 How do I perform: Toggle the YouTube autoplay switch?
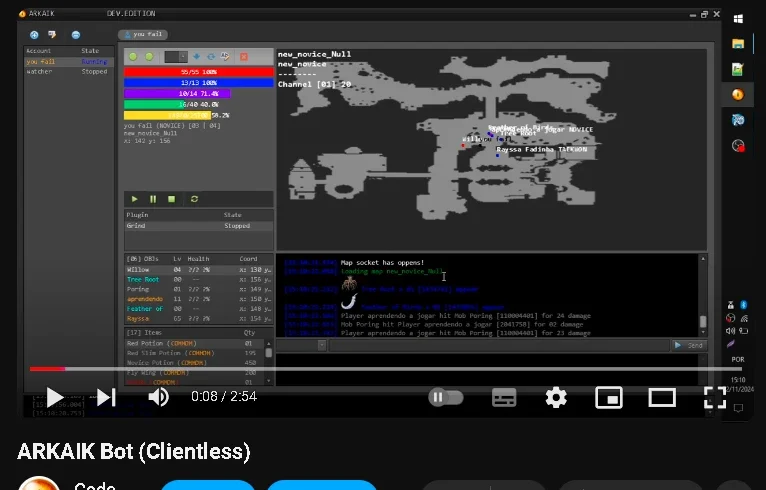click(x=446, y=397)
